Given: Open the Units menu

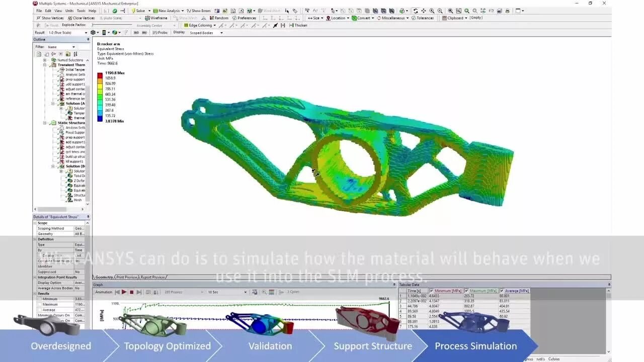Looking at the screenshot, I should [69, 11].
